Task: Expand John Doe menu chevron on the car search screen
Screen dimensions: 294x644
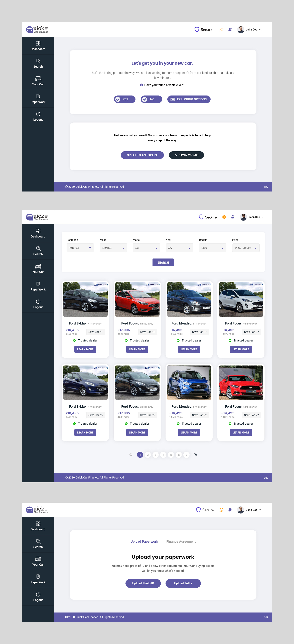Action: [262, 217]
